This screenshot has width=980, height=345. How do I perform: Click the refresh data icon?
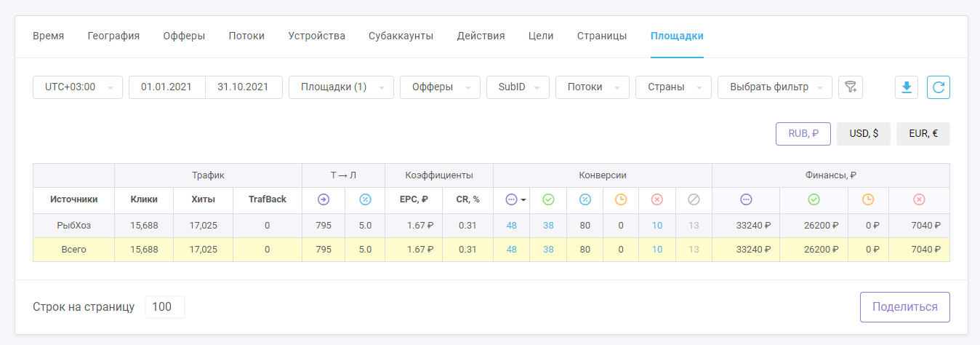click(x=938, y=87)
